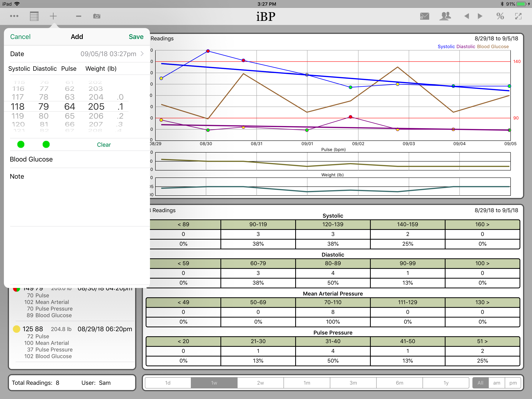Open the three-dots more options menu
This screenshot has height=399, width=532.
point(14,16)
